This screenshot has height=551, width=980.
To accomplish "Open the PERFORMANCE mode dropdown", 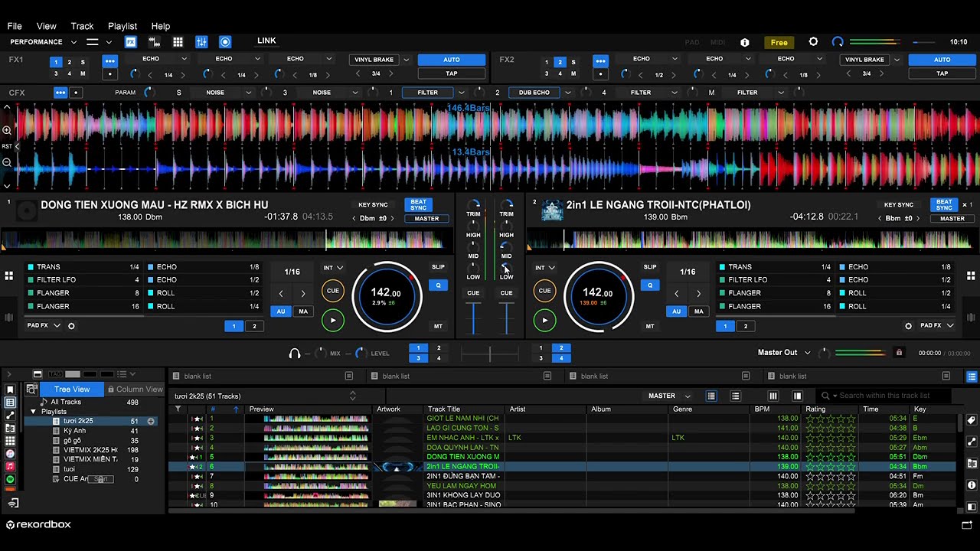I will 73,42.
